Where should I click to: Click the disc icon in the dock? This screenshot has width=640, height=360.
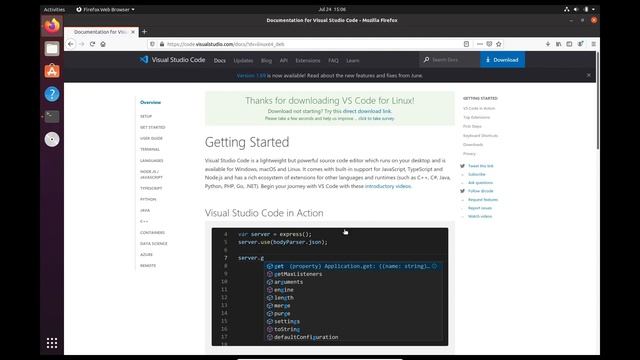[52, 140]
